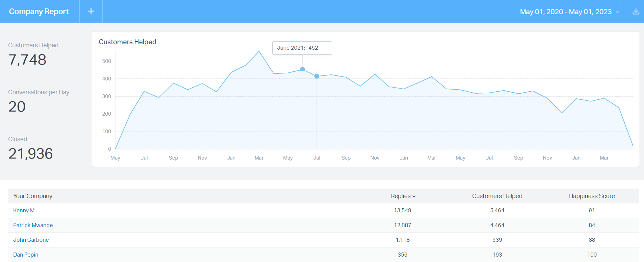Select the Closed metric

[x=30, y=148]
